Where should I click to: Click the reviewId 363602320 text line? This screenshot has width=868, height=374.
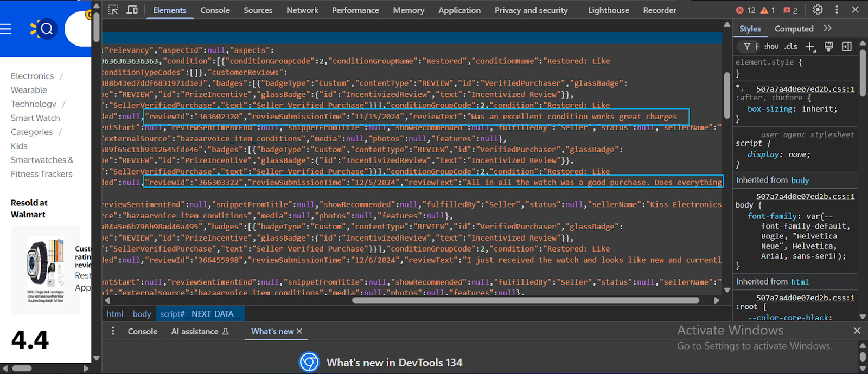(x=417, y=117)
